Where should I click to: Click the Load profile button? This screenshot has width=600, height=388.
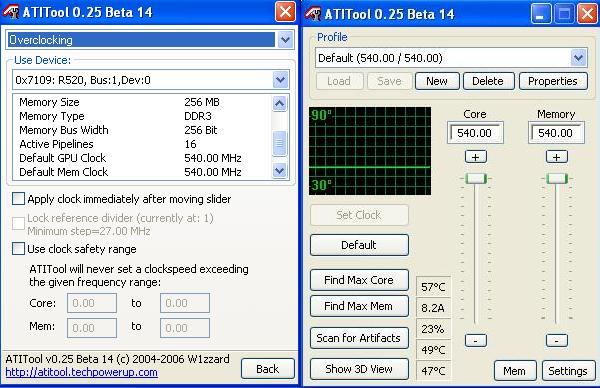[x=339, y=81]
